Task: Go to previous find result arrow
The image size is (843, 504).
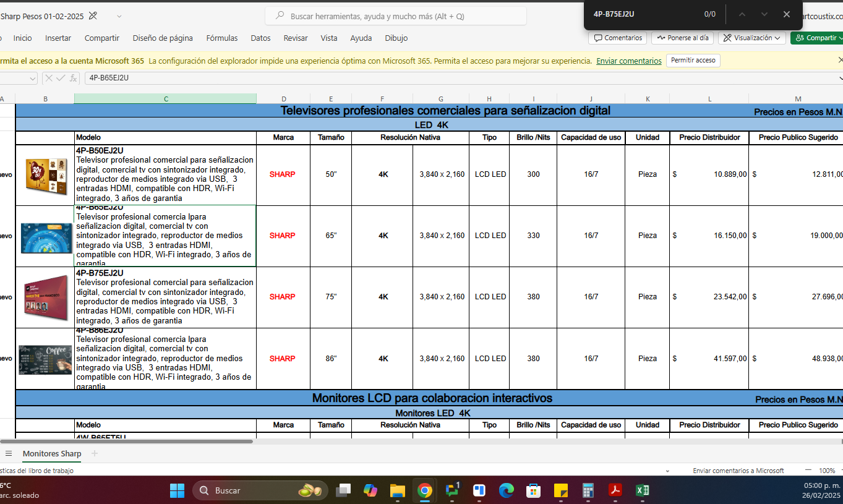Action: [x=742, y=14]
